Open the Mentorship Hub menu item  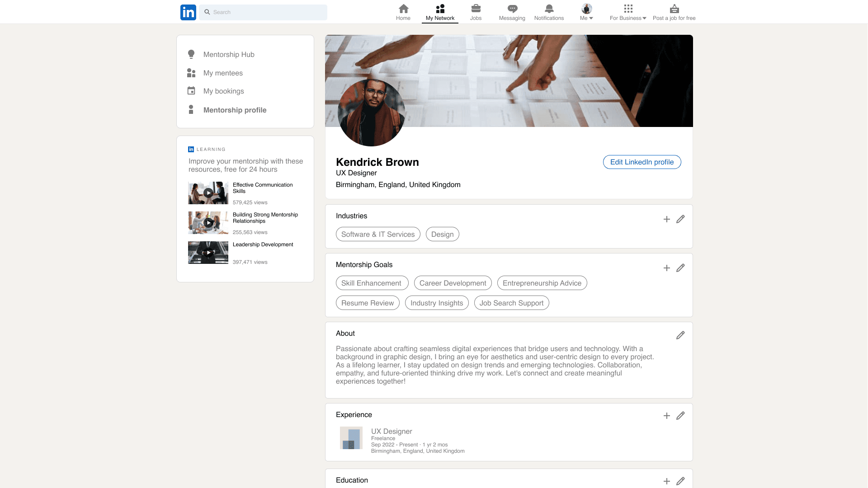[x=229, y=54]
